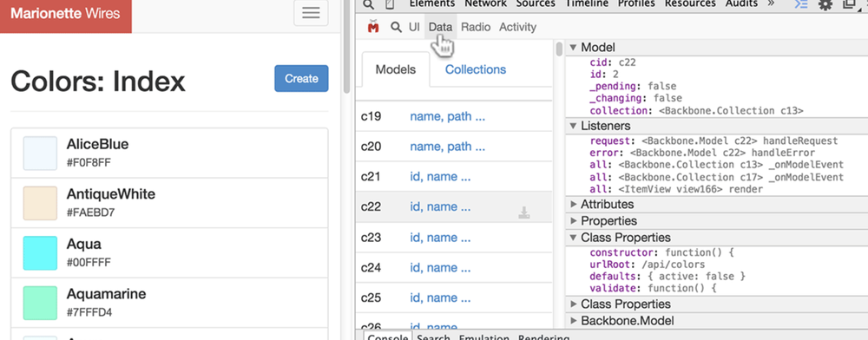Open the Elements DevTools panel
The image size is (868, 340).
click(x=431, y=3)
